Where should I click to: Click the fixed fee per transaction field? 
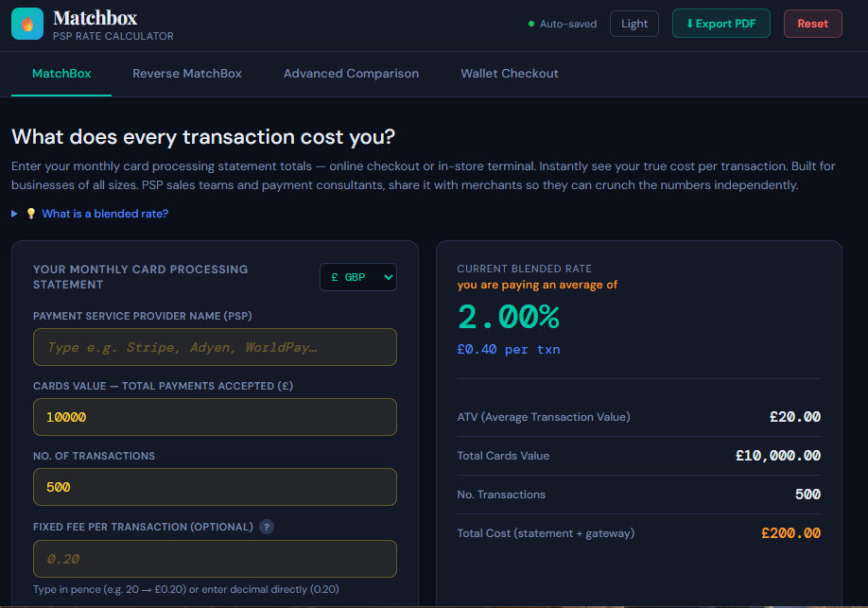pos(215,559)
